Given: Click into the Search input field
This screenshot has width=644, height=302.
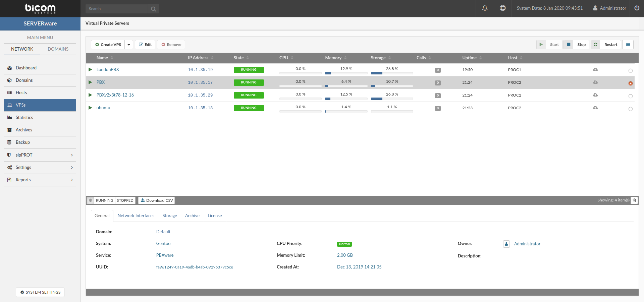Looking at the screenshot, I should pyautogui.click(x=117, y=9).
